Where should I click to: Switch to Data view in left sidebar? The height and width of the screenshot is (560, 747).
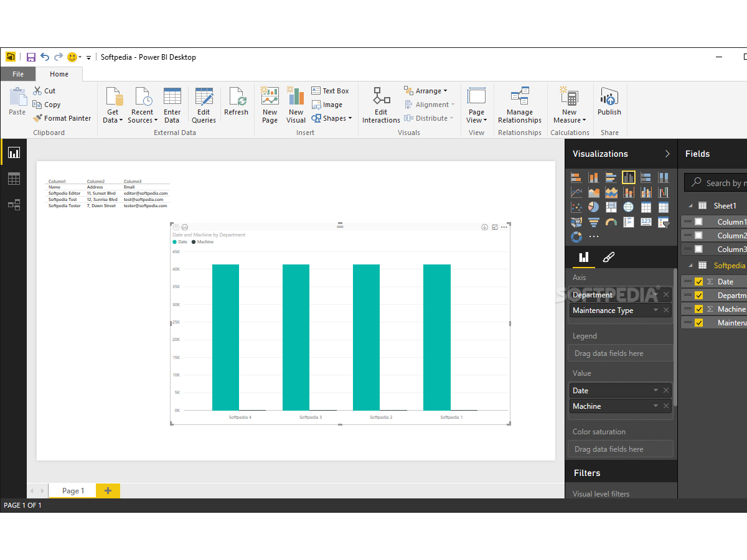[x=14, y=179]
